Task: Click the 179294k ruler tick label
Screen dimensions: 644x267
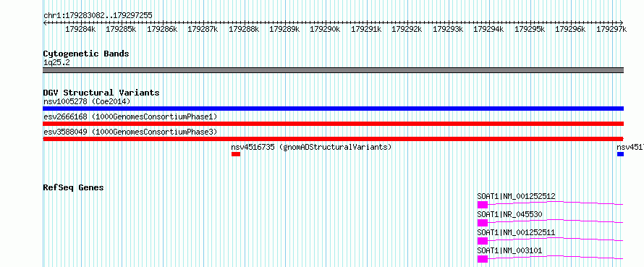Action: click(x=488, y=29)
